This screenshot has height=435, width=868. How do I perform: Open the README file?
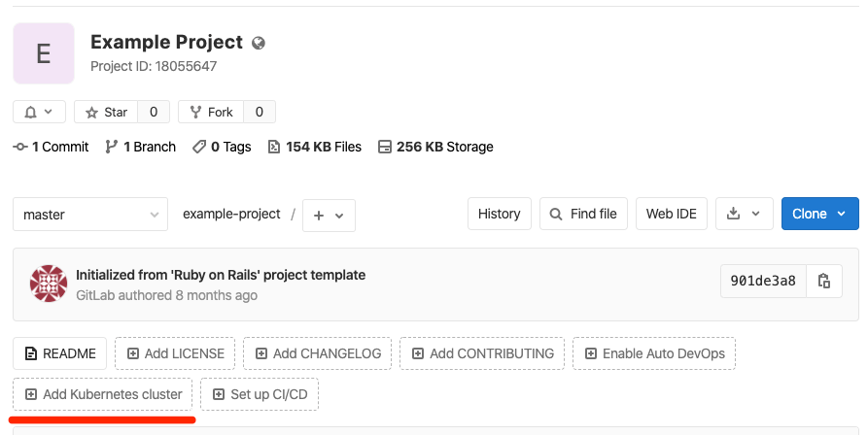(60, 353)
